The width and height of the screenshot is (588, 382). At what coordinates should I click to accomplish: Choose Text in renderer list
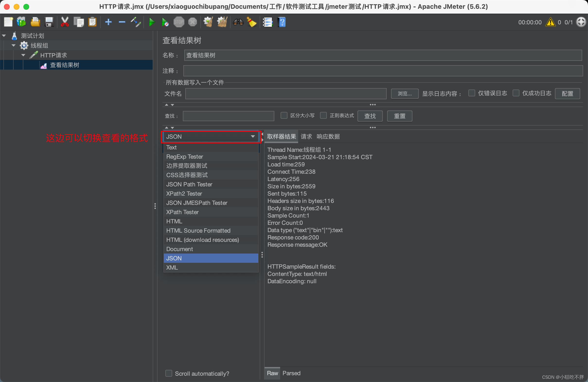click(211, 147)
